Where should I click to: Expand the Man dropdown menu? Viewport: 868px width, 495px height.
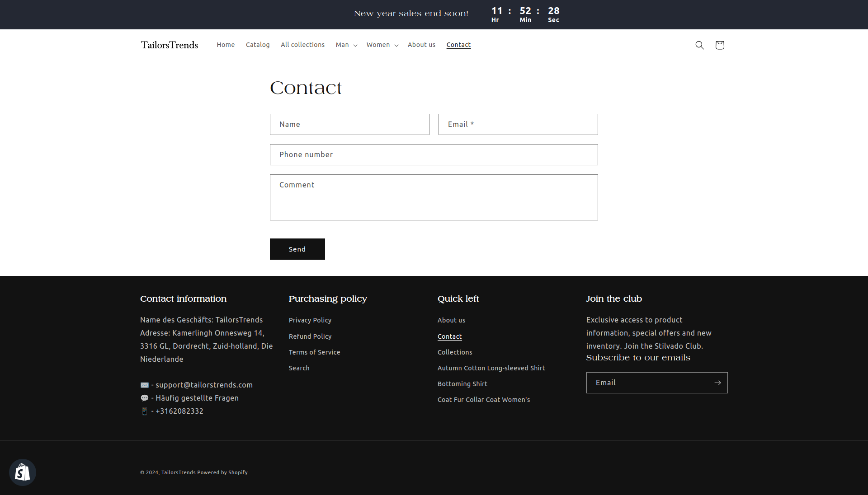tap(346, 45)
